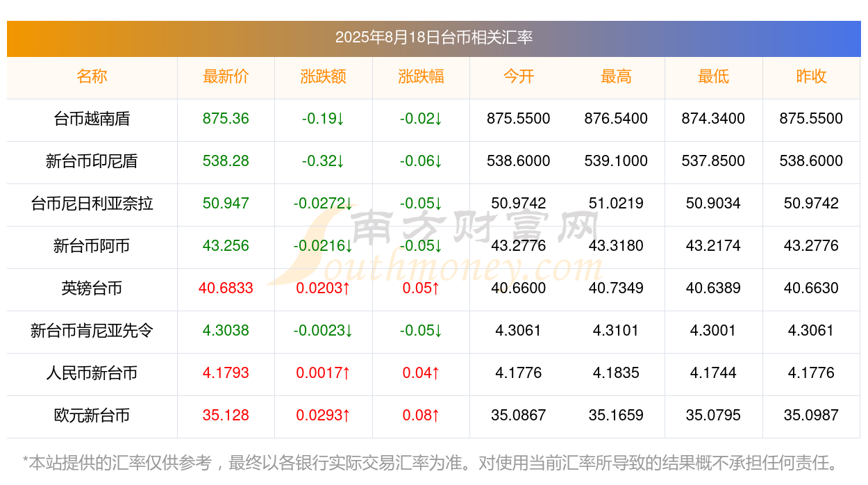868x485 pixels.
Task: Select the 欧元新台币 row name
Action: (x=92, y=416)
